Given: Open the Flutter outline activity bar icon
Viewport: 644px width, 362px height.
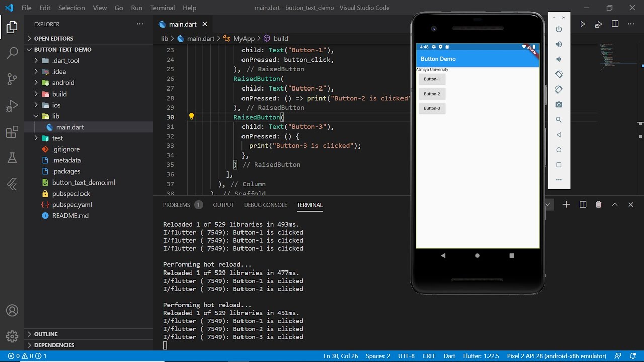Looking at the screenshot, I should tap(12, 185).
